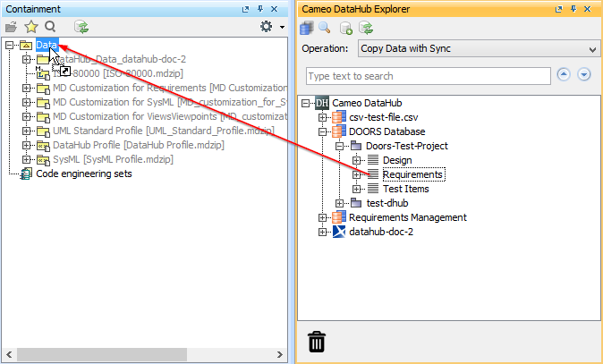Click the Type text to search field
The image size is (603, 364).
pos(429,76)
